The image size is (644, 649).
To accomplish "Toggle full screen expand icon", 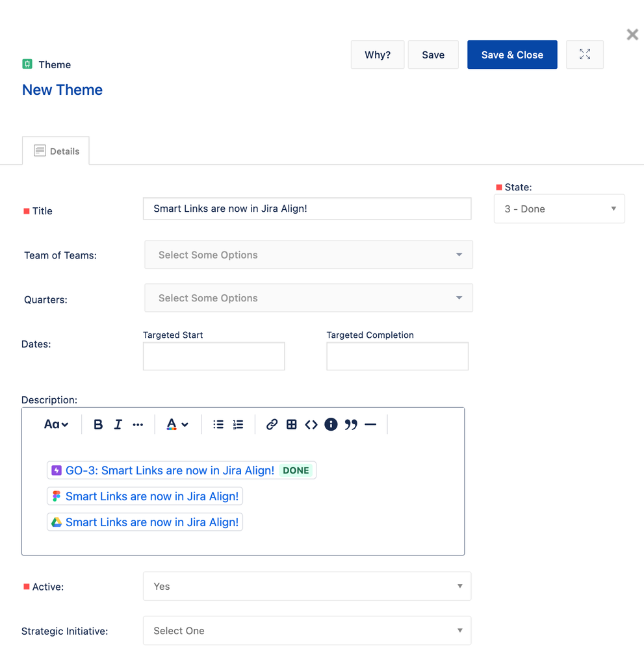I will (x=585, y=55).
